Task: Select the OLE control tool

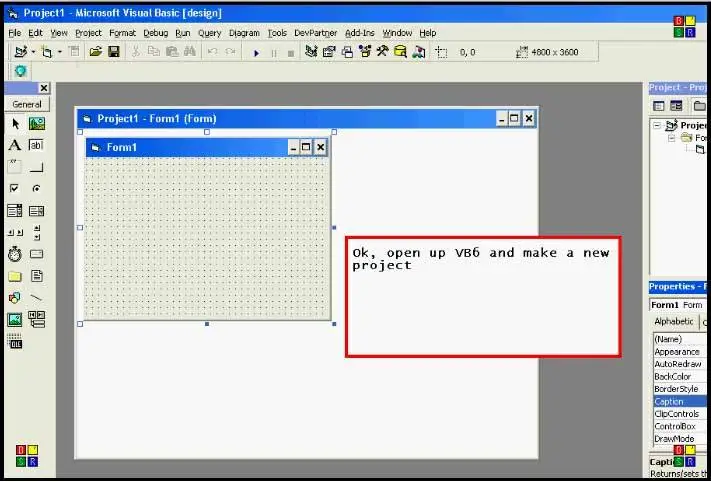Action: pyautogui.click(x=15, y=341)
